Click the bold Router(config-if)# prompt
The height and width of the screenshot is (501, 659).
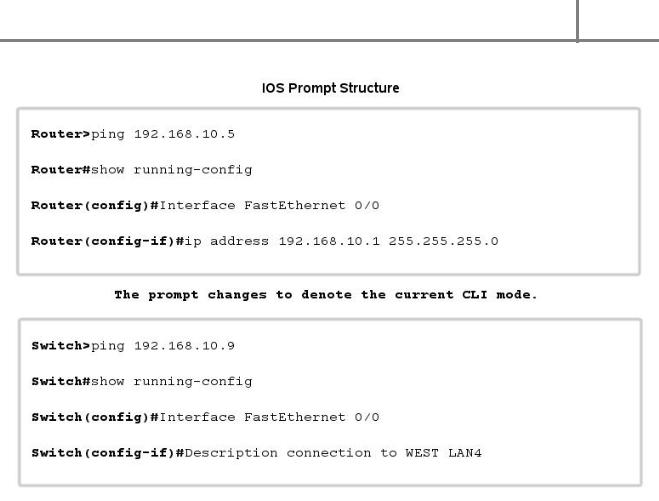click(x=108, y=241)
